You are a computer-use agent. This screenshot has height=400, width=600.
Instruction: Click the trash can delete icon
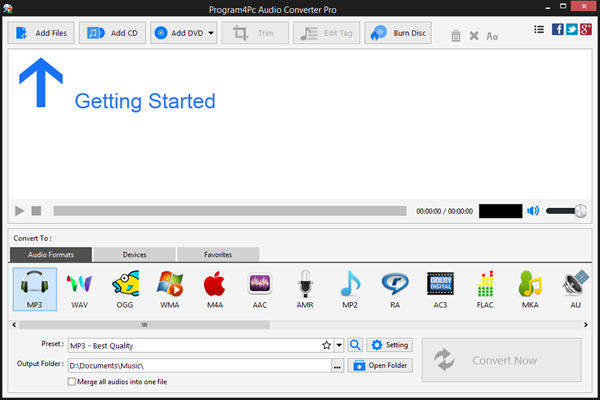click(x=456, y=36)
